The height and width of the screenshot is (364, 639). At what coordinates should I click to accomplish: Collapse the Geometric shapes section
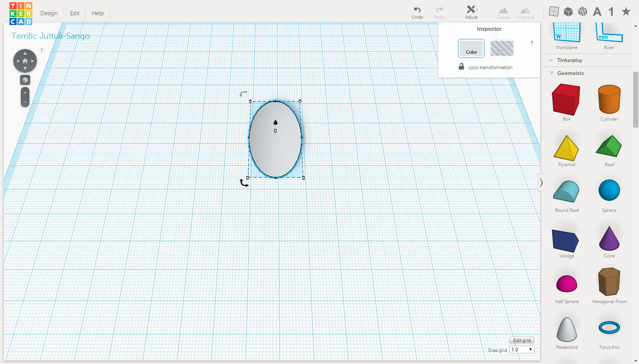pos(552,73)
